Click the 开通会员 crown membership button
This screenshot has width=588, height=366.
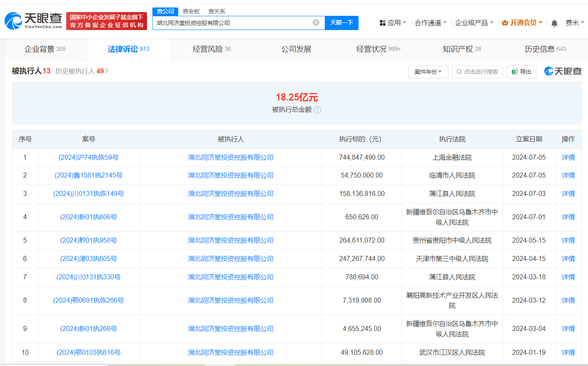click(x=522, y=23)
